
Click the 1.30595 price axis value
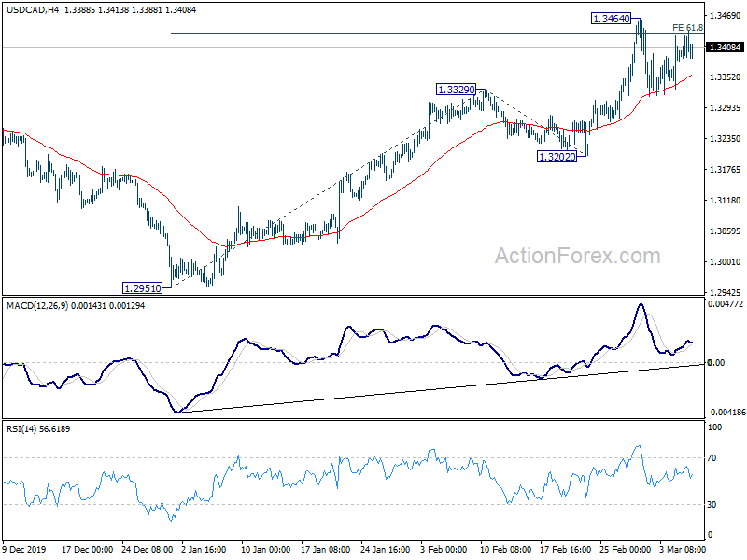[726, 231]
